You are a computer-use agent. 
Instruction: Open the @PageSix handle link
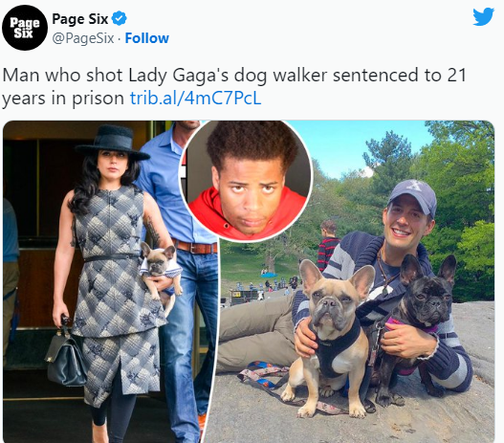[83, 38]
